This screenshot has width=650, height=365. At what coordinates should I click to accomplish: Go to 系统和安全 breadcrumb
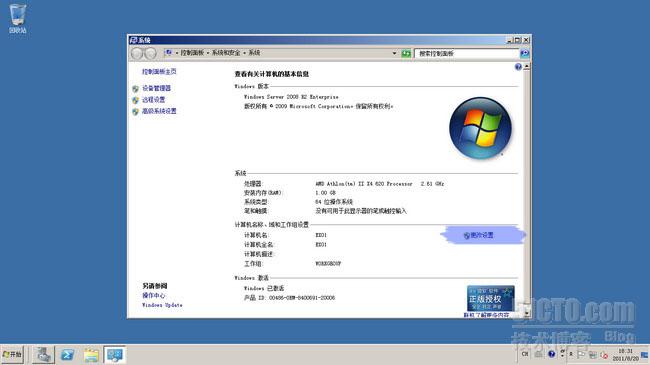click(226, 53)
